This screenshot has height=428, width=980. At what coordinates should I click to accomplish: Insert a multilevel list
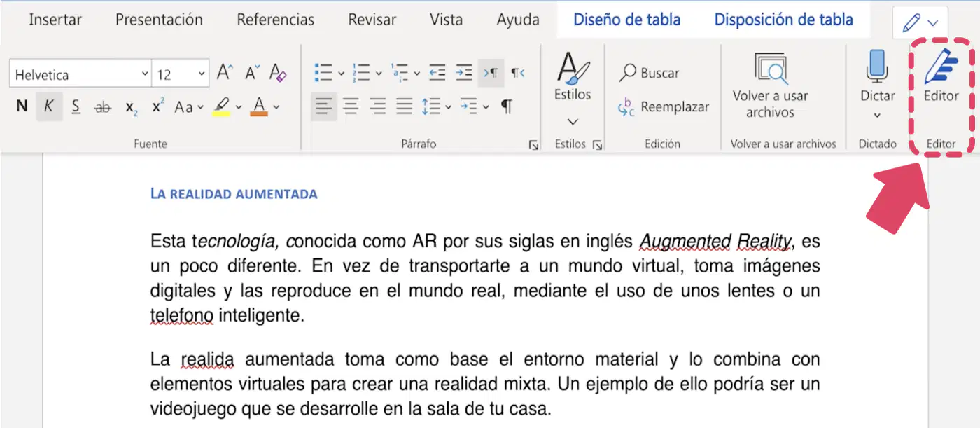[400, 72]
